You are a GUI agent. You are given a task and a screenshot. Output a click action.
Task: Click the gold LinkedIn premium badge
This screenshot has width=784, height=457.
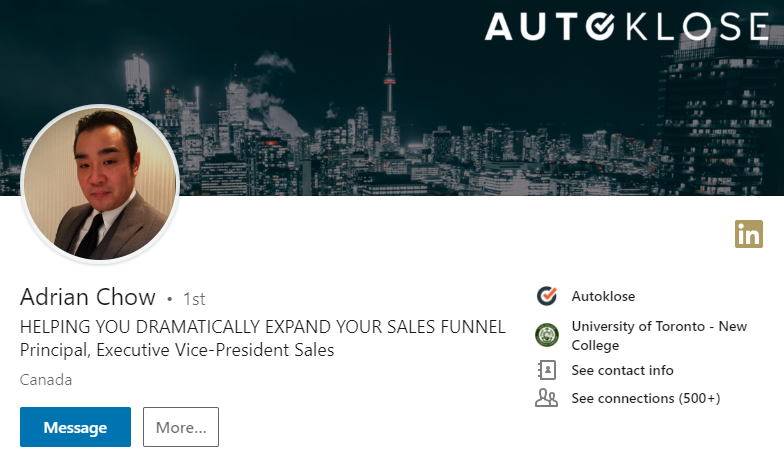tap(748, 234)
